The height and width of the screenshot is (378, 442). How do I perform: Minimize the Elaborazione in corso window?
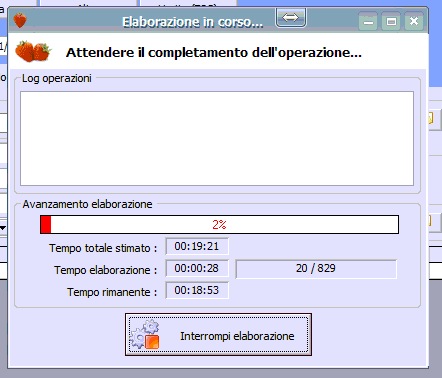tap(368, 22)
